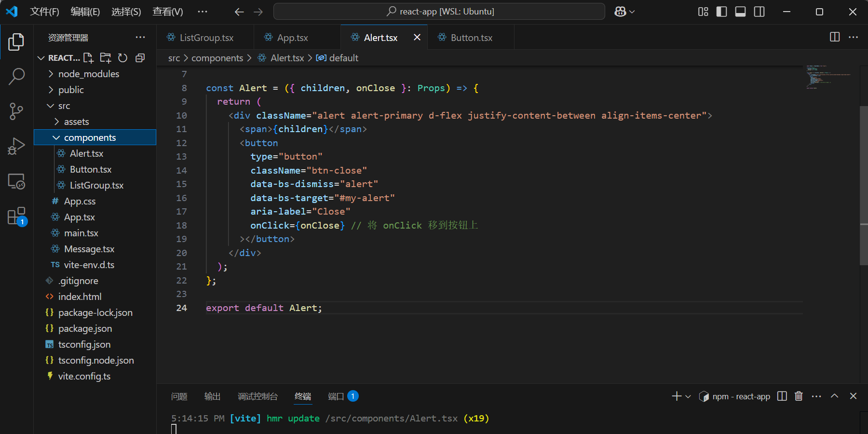The width and height of the screenshot is (868, 434).
Task: Open editor more actions menu
Action: pyautogui.click(x=853, y=37)
